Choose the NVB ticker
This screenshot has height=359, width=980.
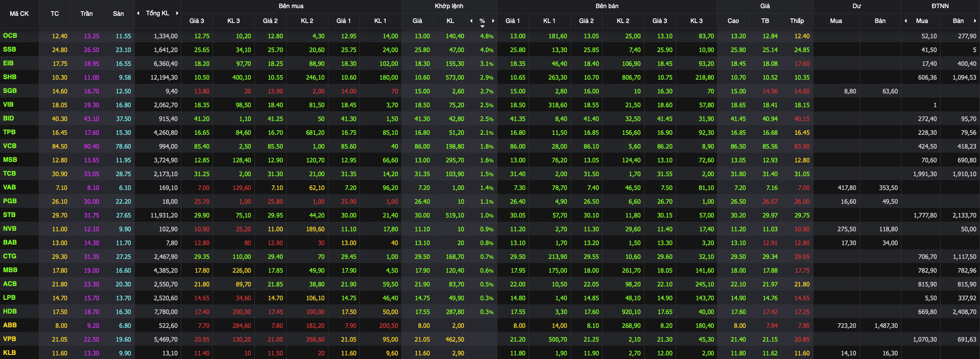[x=10, y=229]
